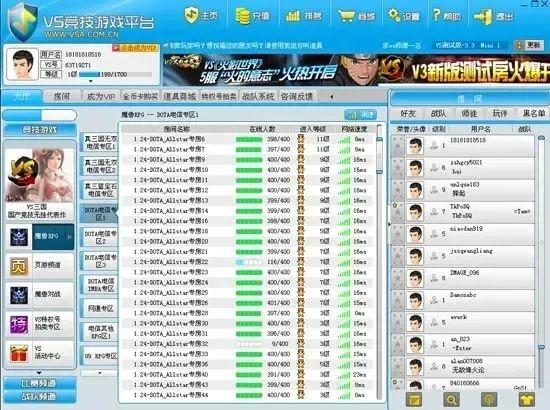Select DOTA电信专区2 zone
550x410 pixels.
click(x=100, y=237)
